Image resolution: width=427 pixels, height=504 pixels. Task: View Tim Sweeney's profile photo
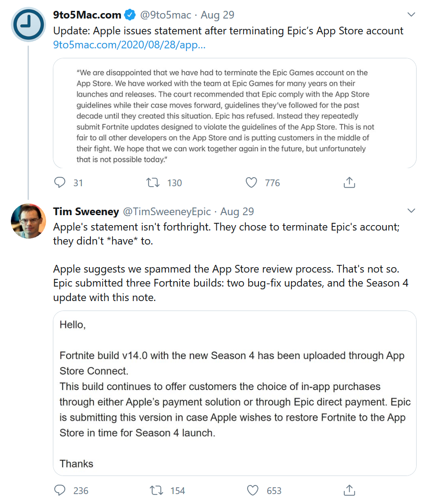point(28,221)
